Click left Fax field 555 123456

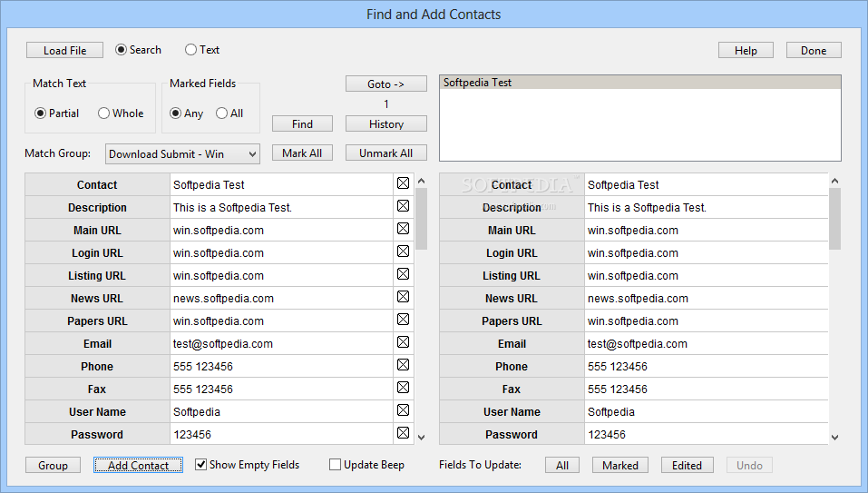pyautogui.click(x=281, y=389)
